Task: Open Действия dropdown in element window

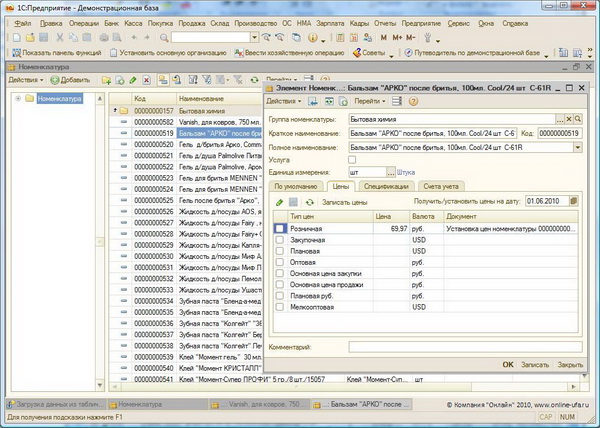Action: [284, 101]
